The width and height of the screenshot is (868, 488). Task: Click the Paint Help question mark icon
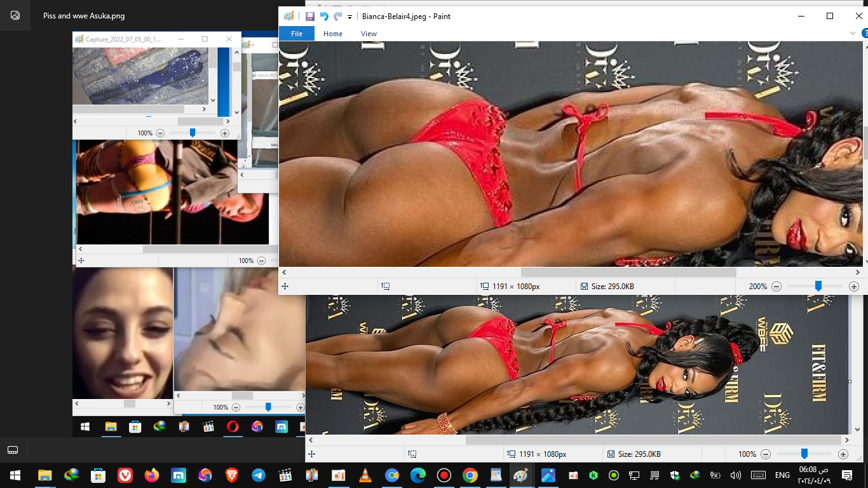pos(864,33)
